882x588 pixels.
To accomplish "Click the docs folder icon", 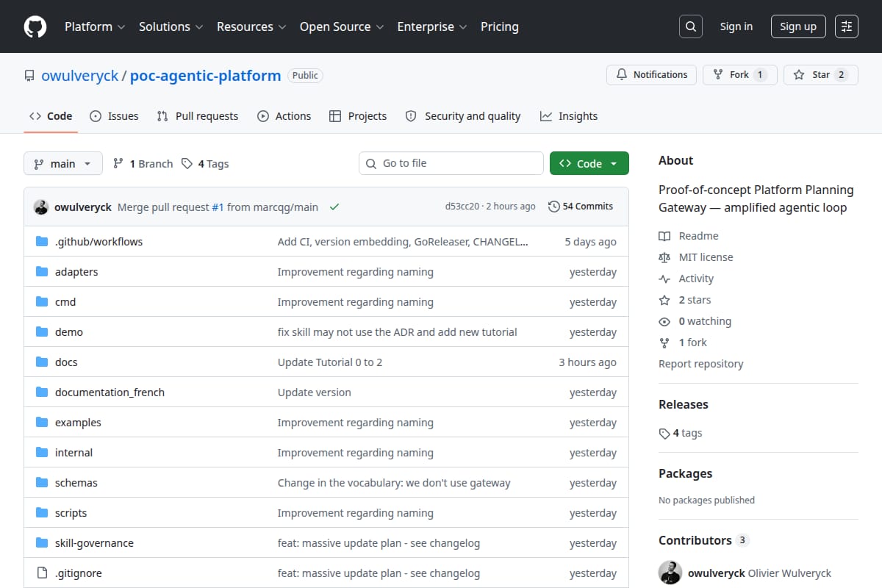I will pyautogui.click(x=42, y=362).
